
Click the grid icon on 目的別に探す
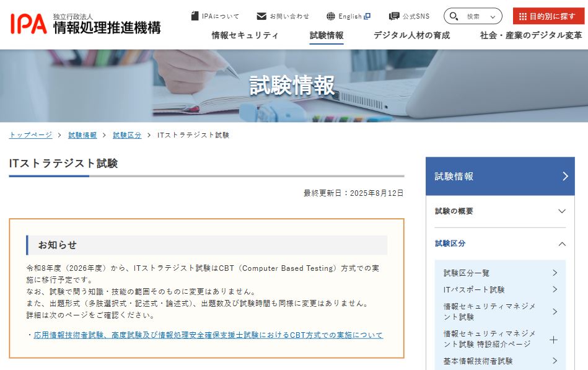coord(522,17)
